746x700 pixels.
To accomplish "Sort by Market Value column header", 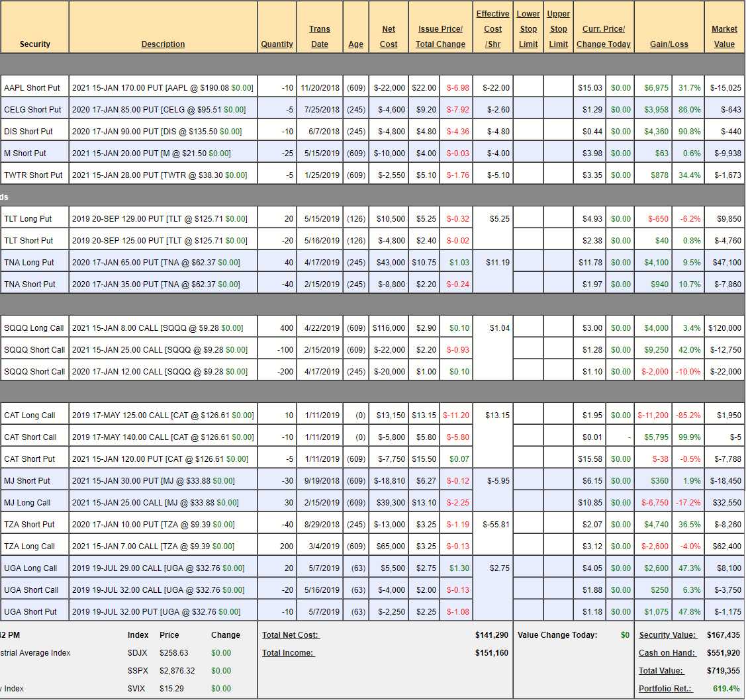I will click(724, 36).
